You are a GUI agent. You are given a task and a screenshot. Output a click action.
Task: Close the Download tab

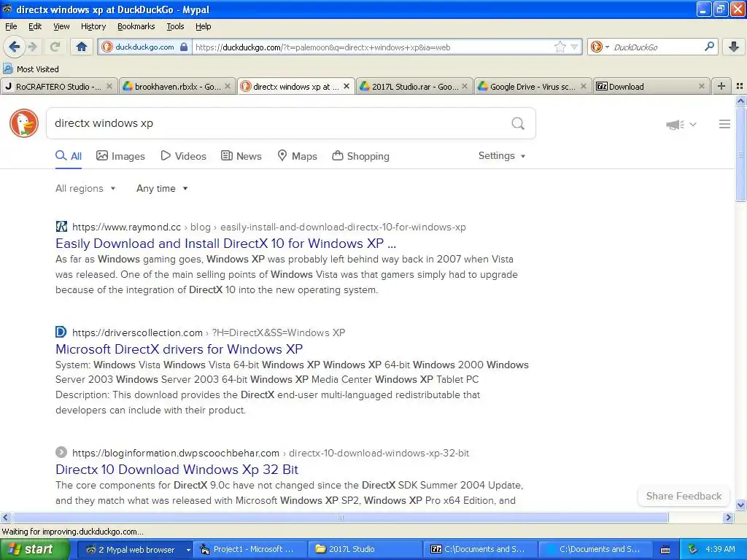(x=701, y=86)
